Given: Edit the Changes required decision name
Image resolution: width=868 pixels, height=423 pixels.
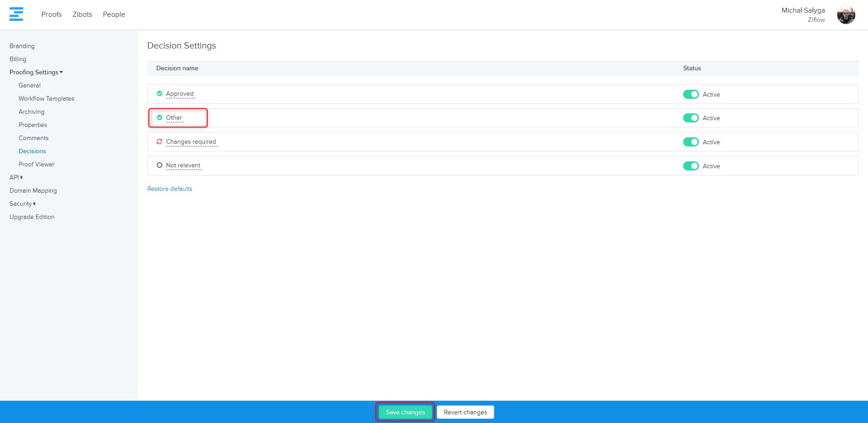Looking at the screenshot, I should [191, 142].
